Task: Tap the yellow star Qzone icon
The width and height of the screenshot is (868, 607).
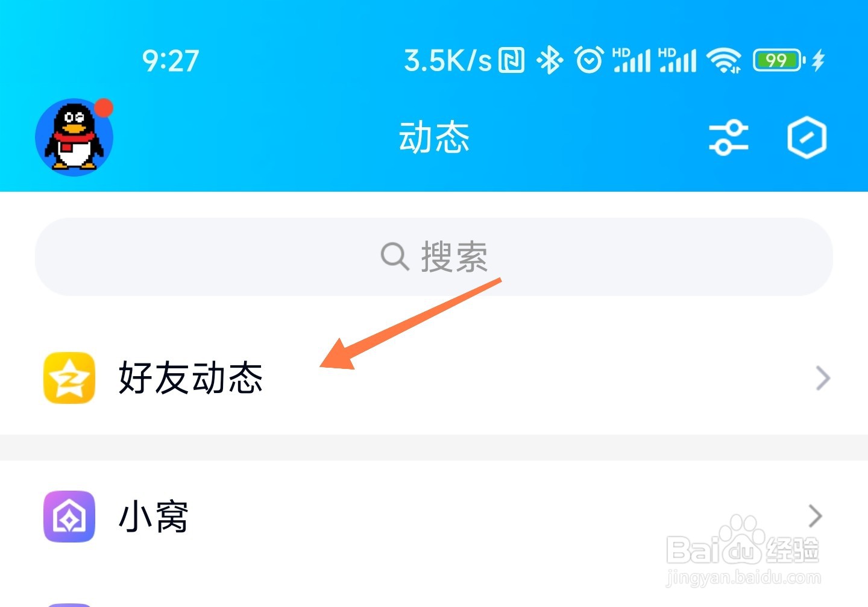Action: coord(69,378)
